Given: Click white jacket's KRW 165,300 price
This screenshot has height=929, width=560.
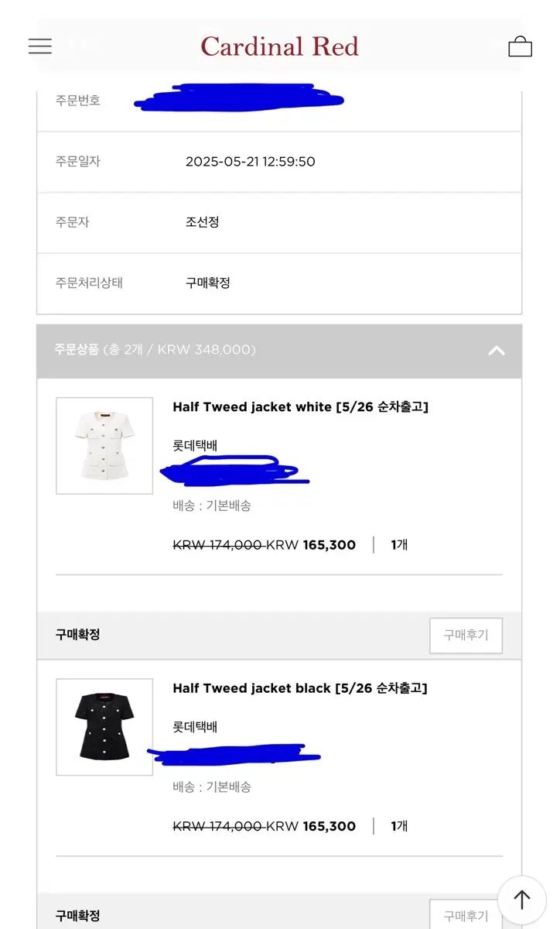Looking at the screenshot, I should (311, 545).
